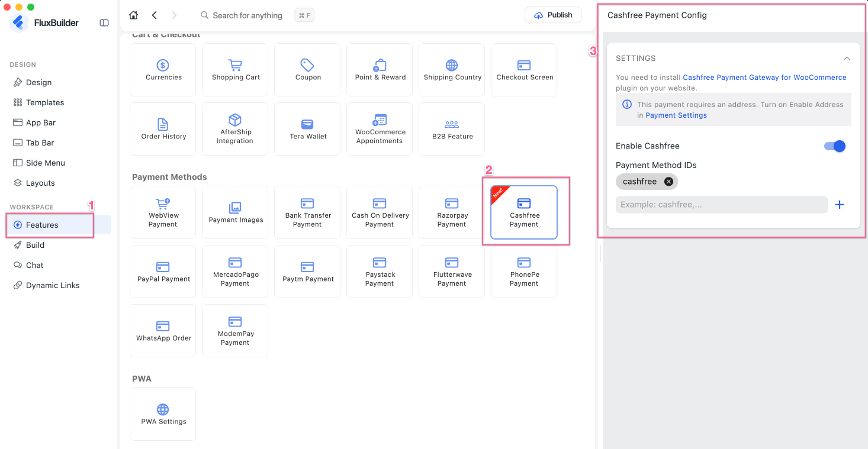Open B2B Feature card

452,129
